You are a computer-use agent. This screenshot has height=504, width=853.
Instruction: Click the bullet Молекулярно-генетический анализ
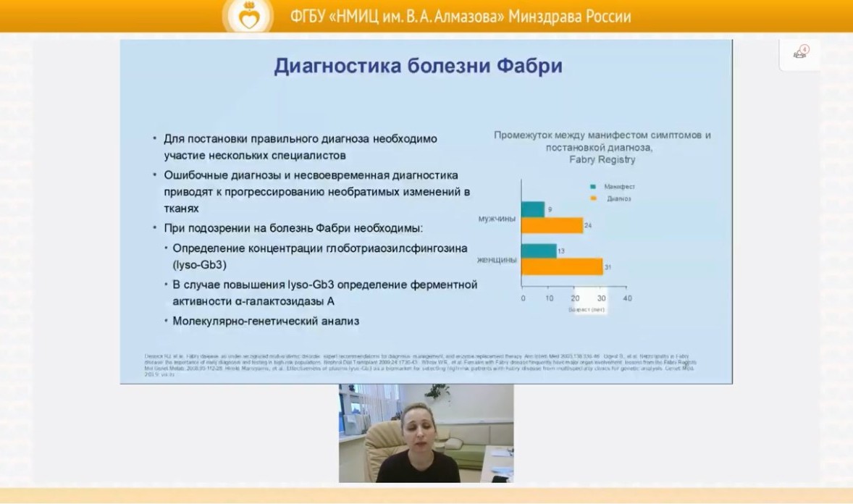point(265,321)
